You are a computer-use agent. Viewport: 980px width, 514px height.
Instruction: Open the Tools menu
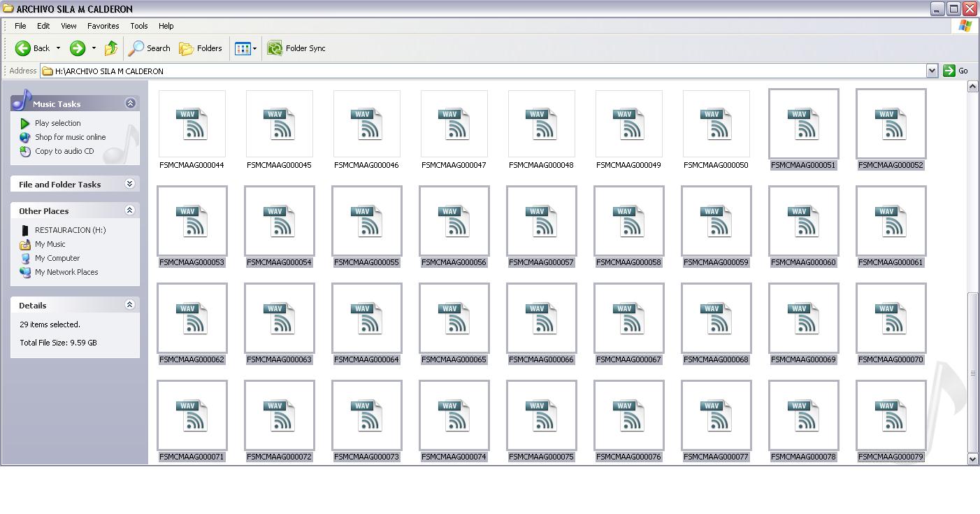[x=138, y=26]
